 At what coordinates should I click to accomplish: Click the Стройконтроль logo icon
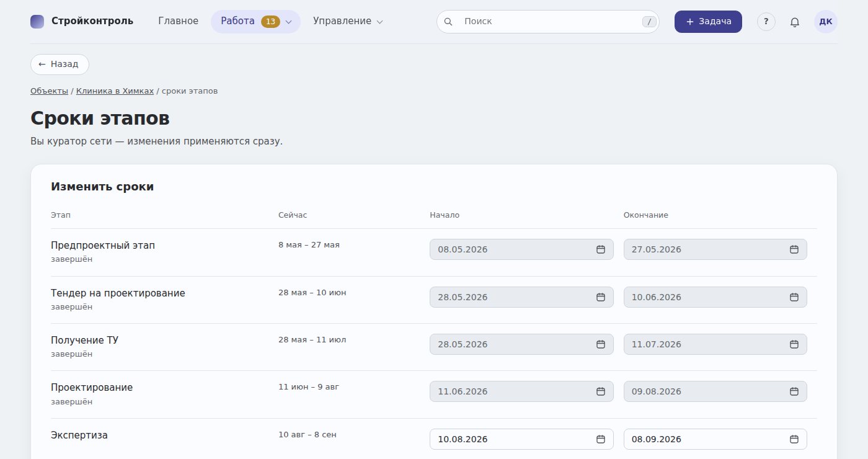coord(37,21)
